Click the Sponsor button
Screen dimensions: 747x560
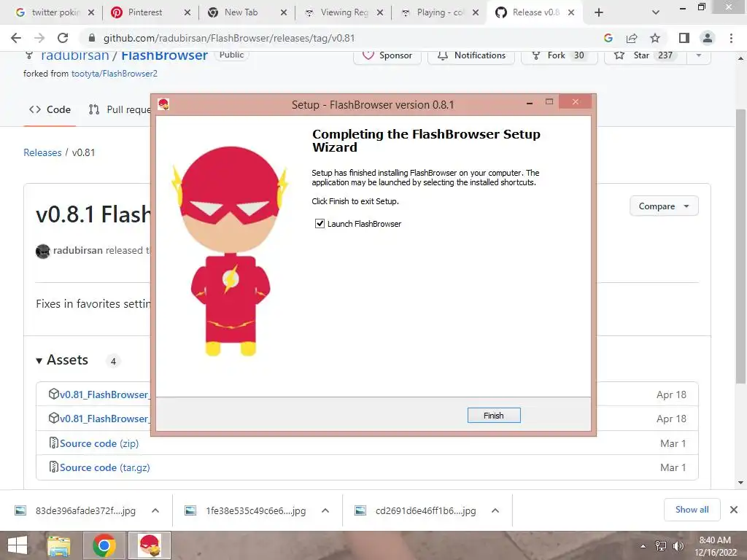(387, 55)
